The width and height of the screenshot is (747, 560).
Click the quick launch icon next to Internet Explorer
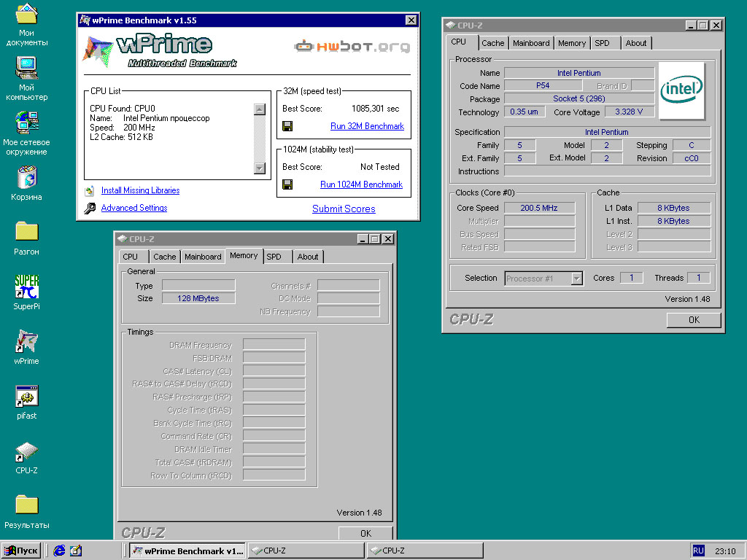tap(76, 551)
